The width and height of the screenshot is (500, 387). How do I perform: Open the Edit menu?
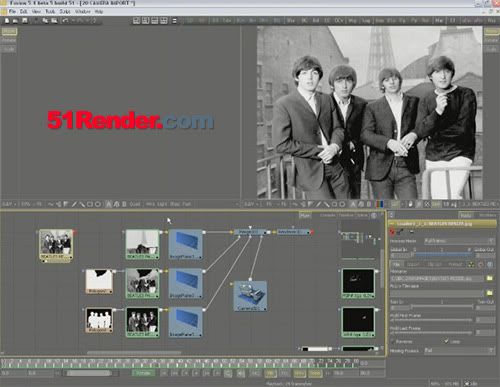23,12
